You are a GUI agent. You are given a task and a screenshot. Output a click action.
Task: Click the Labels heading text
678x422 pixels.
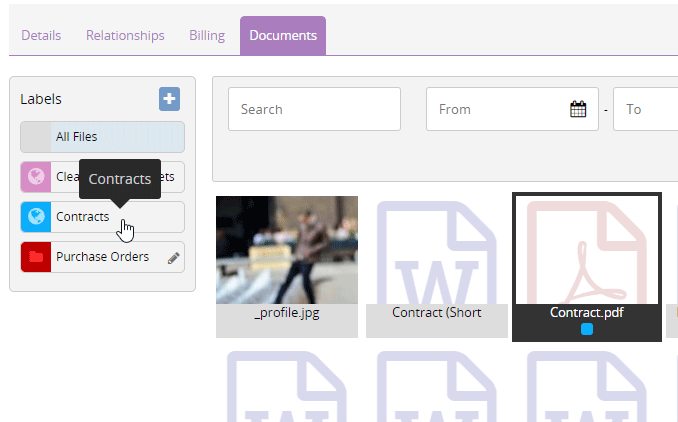[x=41, y=99]
